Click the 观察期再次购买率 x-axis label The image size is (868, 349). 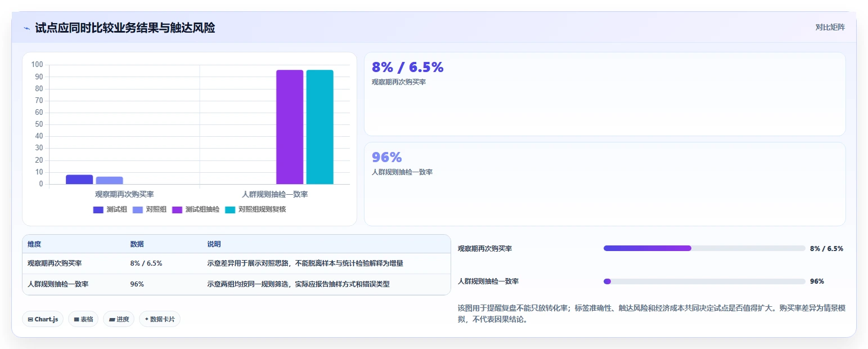(x=124, y=194)
